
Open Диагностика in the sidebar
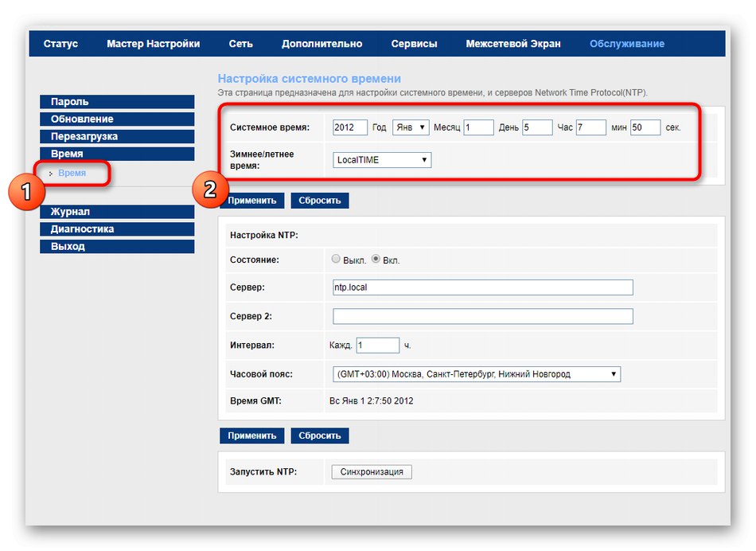(x=117, y=229)
